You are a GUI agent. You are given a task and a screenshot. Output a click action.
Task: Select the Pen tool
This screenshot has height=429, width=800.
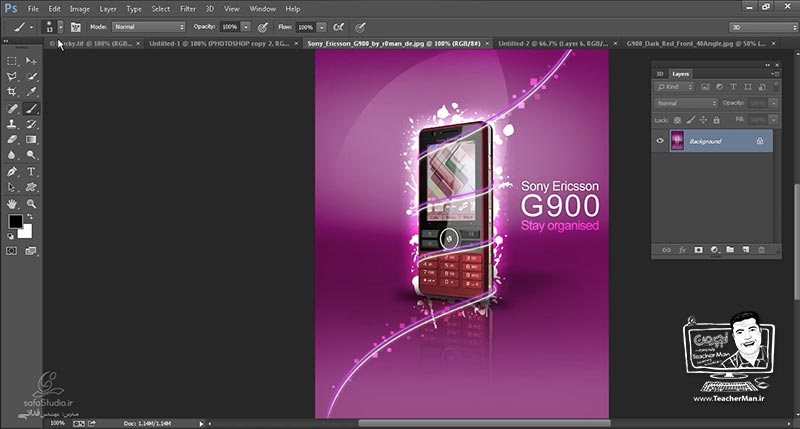pyautogui.click(x=12, y=171)
